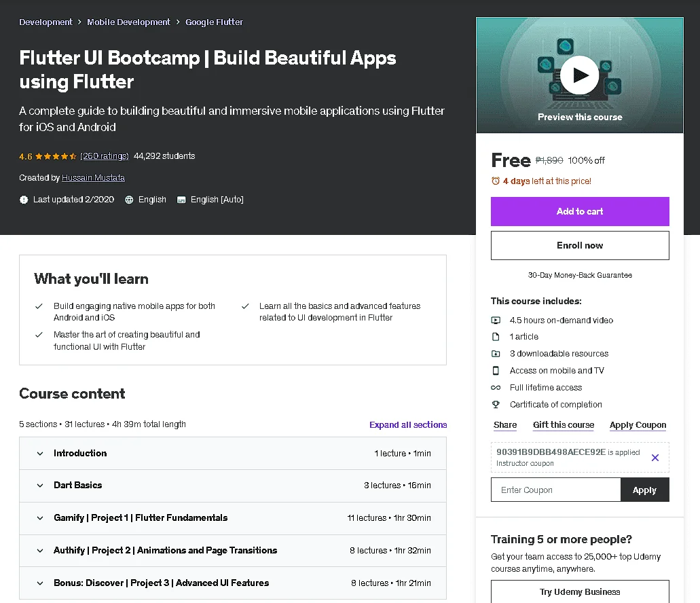Viewport: 700px width, 603px height.
Task: Expand the Dart Basics section
Action: (x=233, y=485)
